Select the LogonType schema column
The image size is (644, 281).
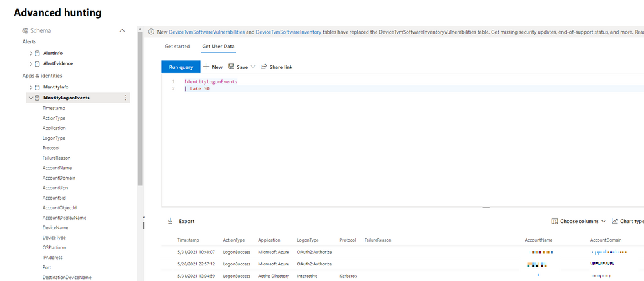pos(54,138)
